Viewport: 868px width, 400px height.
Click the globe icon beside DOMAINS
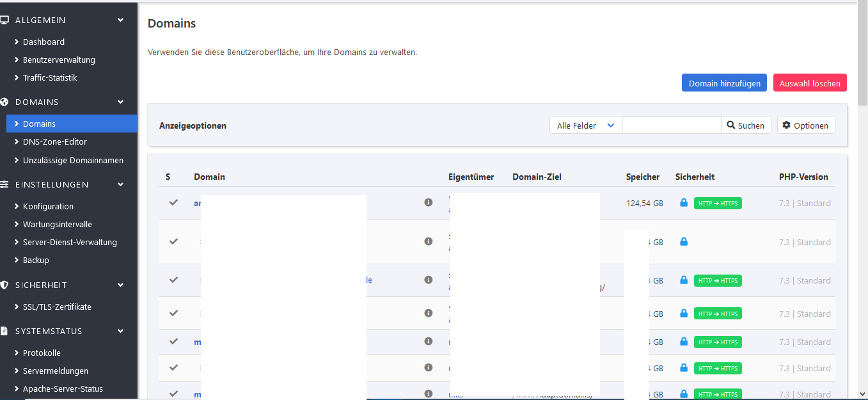tap(4, 102)
